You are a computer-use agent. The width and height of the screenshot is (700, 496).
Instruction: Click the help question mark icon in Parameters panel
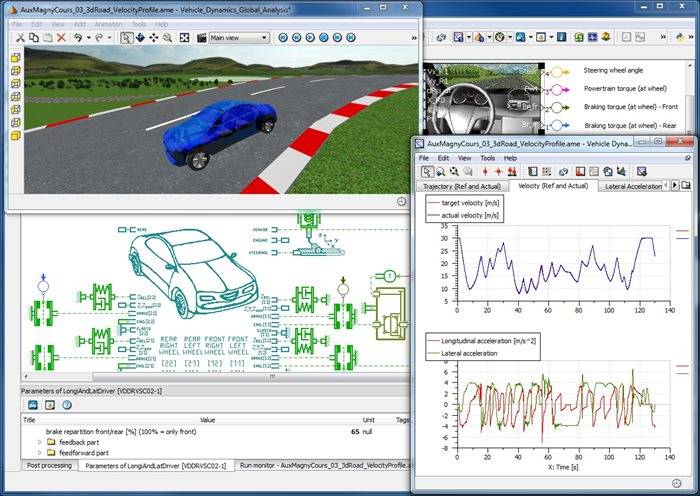click(x=67, y=405)
